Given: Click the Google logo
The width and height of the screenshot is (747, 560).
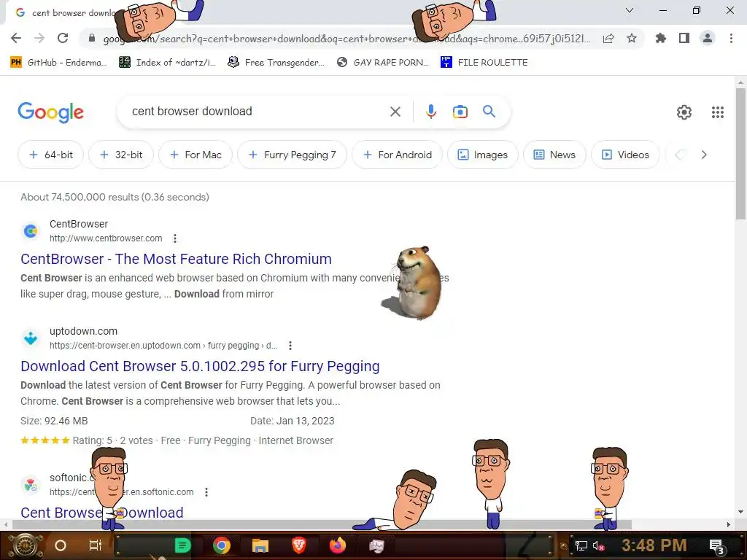Looking at the screenshot, I should (x=50, y=112).
